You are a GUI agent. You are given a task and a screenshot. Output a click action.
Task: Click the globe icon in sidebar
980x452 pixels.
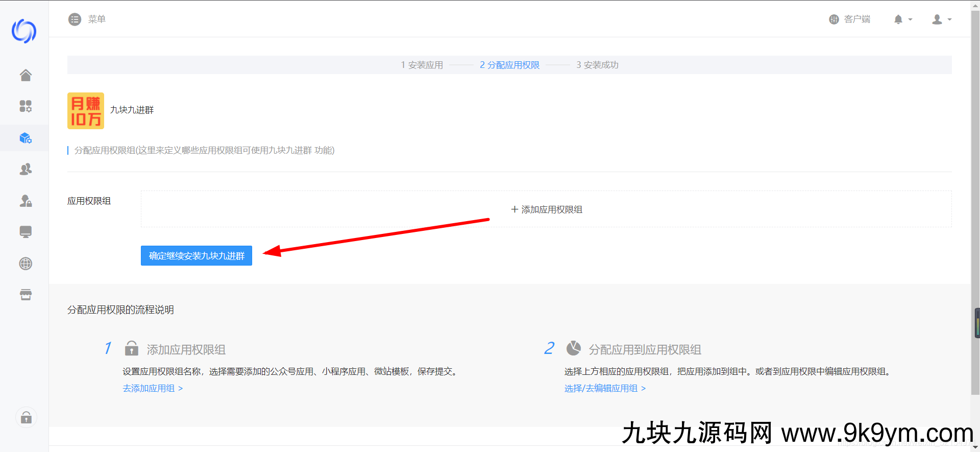point(26,264)
